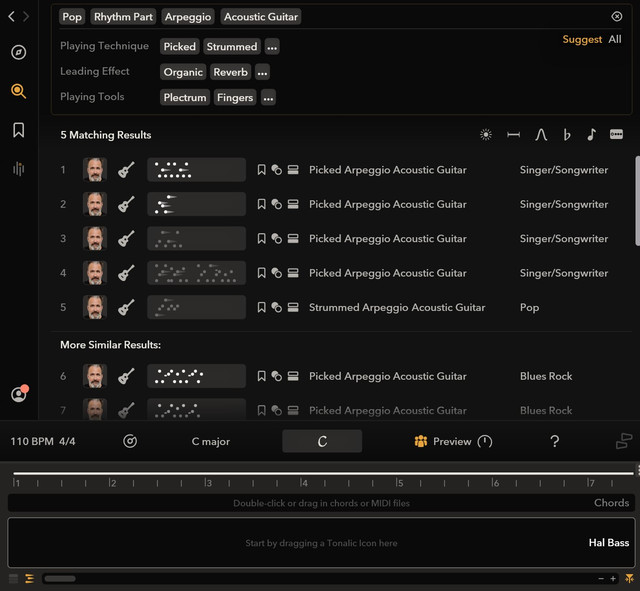This screenshot has width=640, height=591.
Task: Click the layers icon on result 2
Action: (293, 204)
